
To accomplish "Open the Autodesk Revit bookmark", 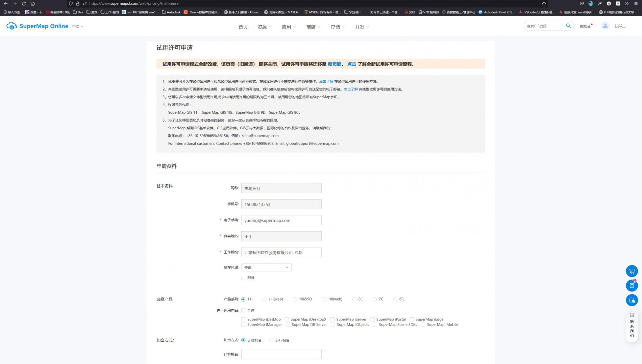I will 496,12.
